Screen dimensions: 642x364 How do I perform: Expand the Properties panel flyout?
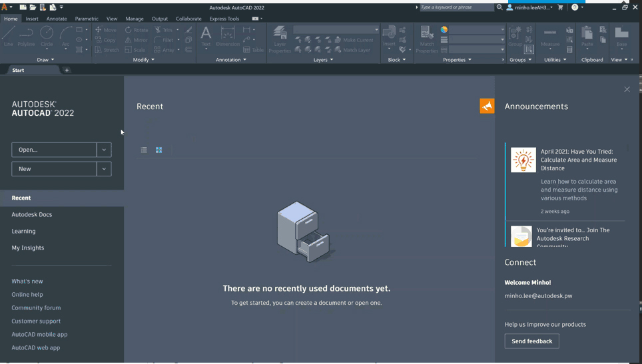point(458,60)
